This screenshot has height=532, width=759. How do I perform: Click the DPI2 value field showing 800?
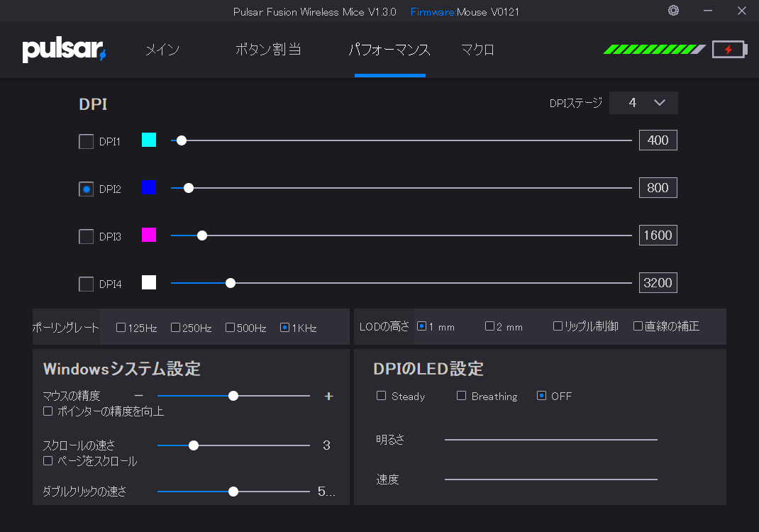658,188
